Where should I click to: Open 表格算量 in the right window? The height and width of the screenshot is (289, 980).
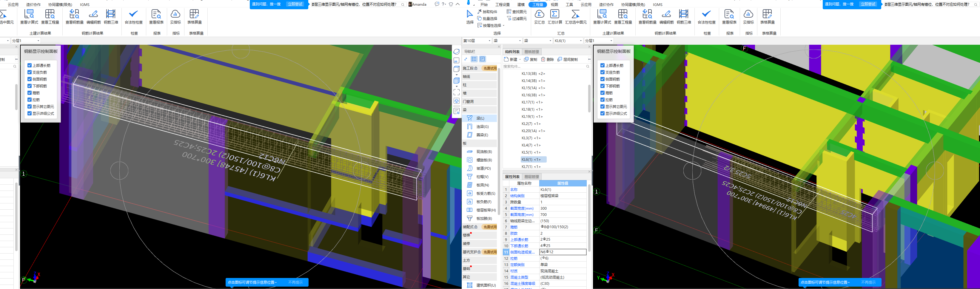pyautogui.click(x=767, y=17)
